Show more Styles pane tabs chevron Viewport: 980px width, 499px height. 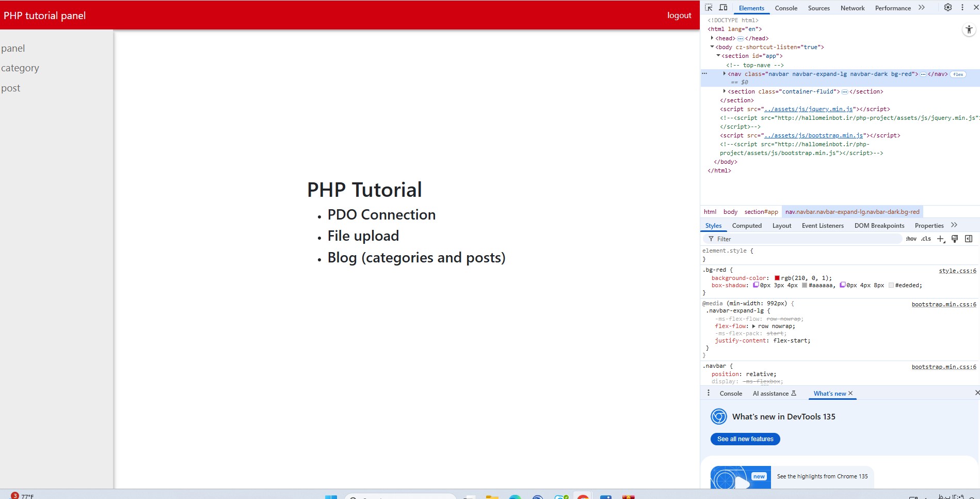coord(954,225)
